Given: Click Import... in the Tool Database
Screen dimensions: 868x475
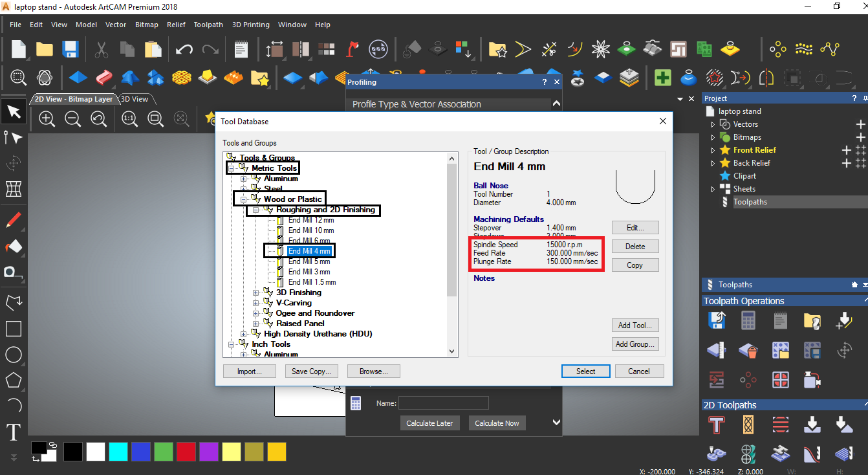Looking at the screenshot, I should [x=249, y=371].
